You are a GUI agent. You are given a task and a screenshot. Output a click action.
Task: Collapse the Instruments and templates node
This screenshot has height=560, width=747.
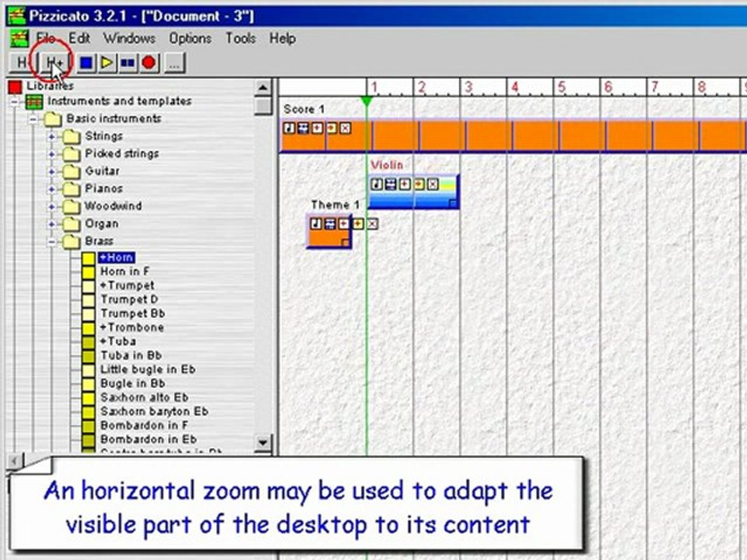(x=14, y=102)
